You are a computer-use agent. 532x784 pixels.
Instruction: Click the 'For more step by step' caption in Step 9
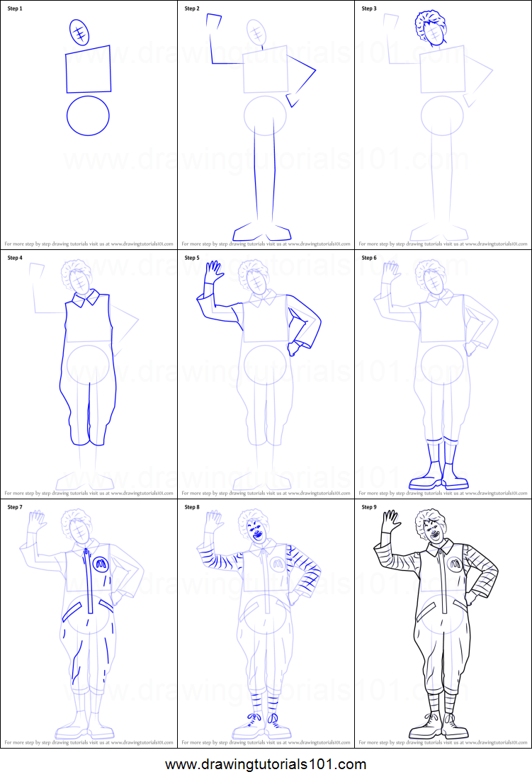[x=443, y=742]
